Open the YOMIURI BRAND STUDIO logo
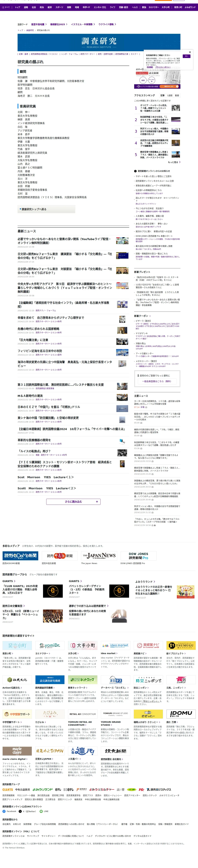The image size is (198, 868). click(115, 714)
